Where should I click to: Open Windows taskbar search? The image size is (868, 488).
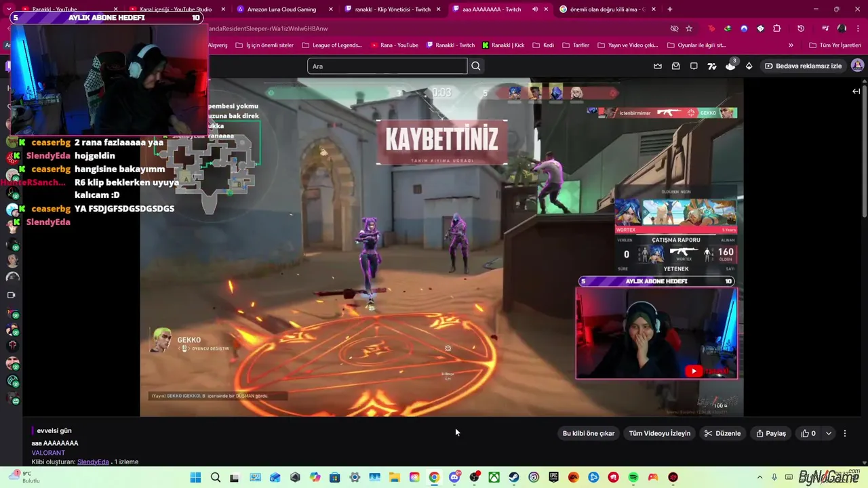tap(216, 477)
